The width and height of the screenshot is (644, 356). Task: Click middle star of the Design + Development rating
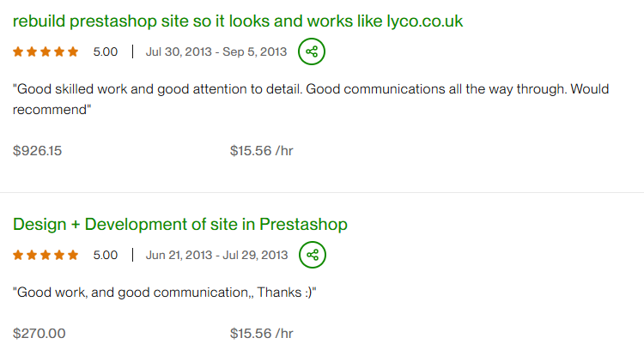[46, 255]
